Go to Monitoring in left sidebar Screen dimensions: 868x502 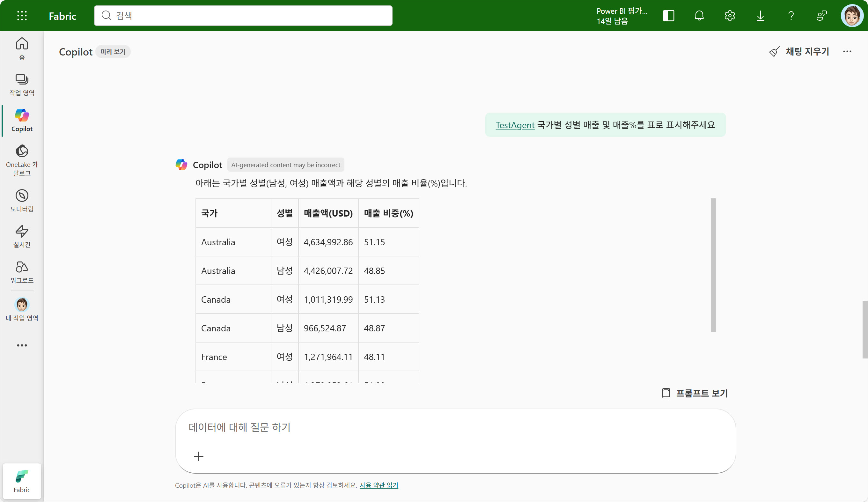coord(22,201)
